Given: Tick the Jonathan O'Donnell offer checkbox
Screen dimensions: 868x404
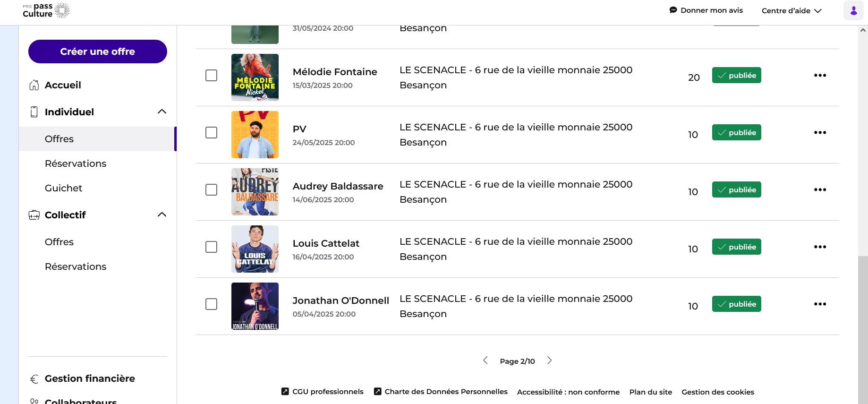Looking at the screenshot, I should tap(211, 304).
